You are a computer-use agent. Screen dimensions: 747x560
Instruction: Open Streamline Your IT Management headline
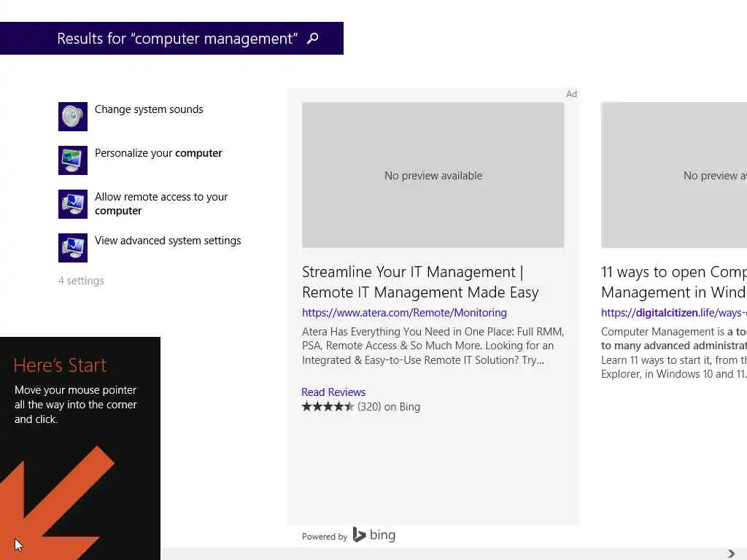pyautogui.click(x=420, y=282)
